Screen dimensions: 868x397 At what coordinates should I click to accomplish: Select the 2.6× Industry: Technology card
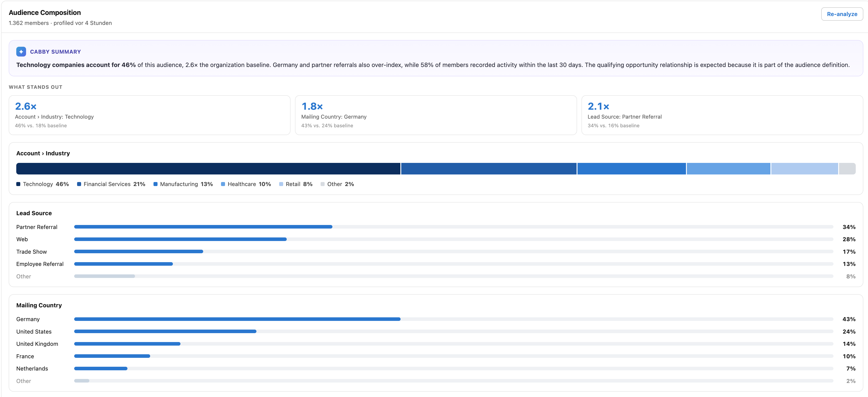tap(149, 115)
